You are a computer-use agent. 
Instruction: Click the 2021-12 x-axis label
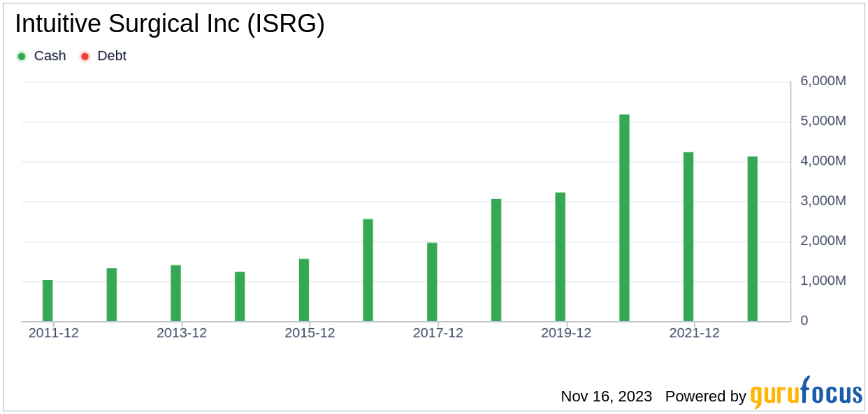(694, 334)
